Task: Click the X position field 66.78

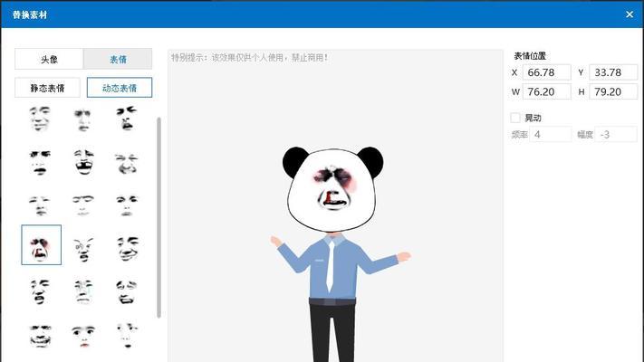Action: coord(546,72)
